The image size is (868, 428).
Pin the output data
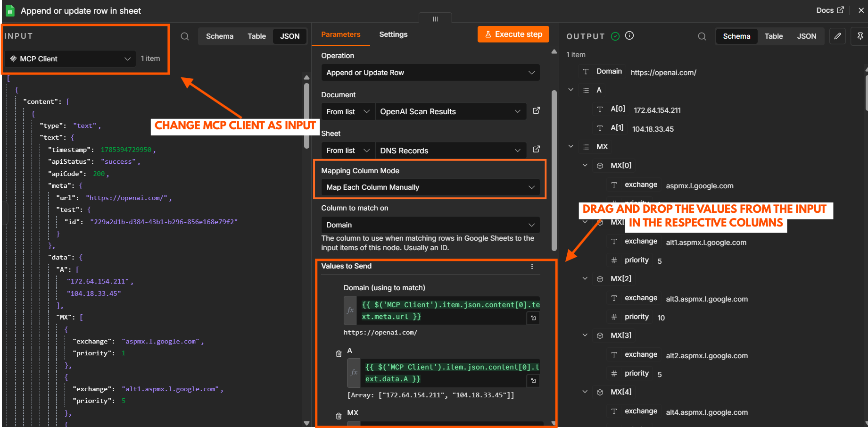click(860, 36)
